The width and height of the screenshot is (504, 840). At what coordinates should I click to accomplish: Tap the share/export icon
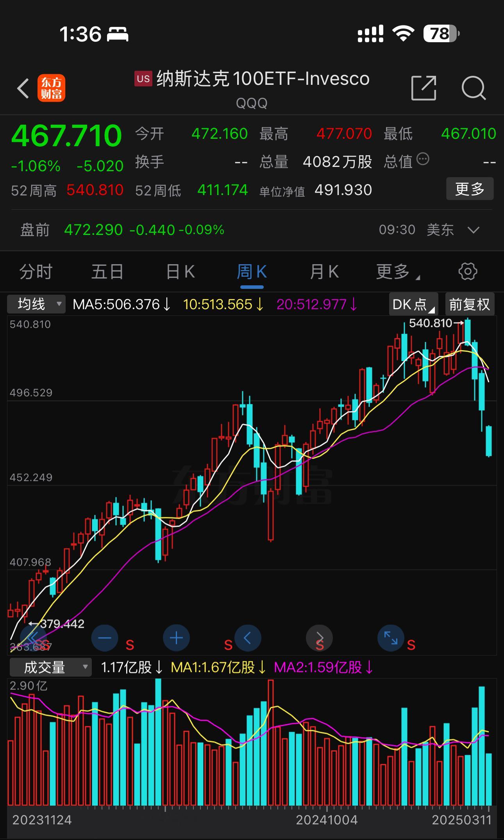424,88
